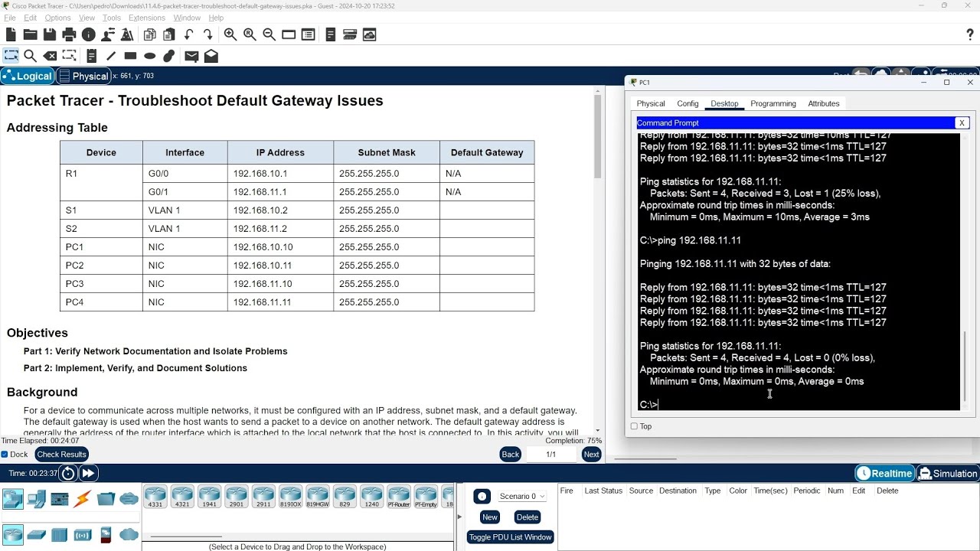Choose the Select tool (dashed rectangle)

coord(11,56)
